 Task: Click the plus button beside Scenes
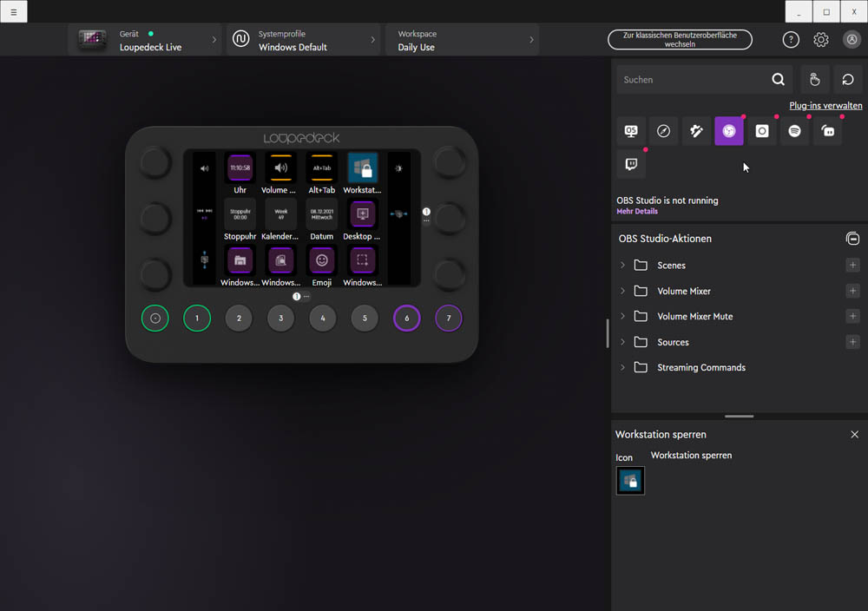click(x=852, y=265)
